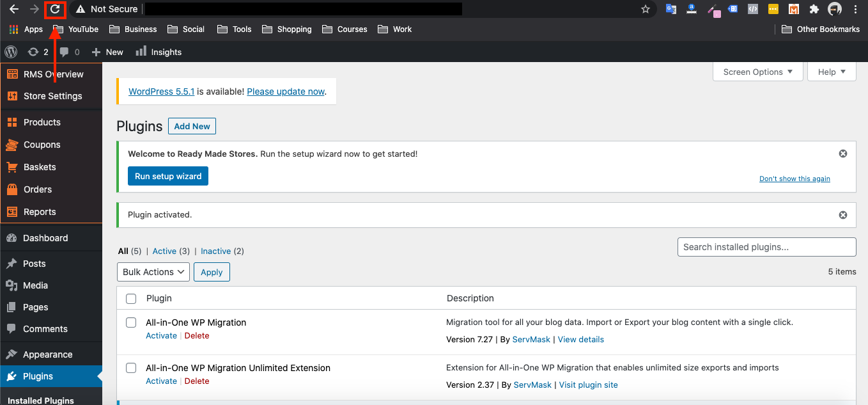Open the code brackets extension icon
The image size is (868, 405).
click(753, 9)
